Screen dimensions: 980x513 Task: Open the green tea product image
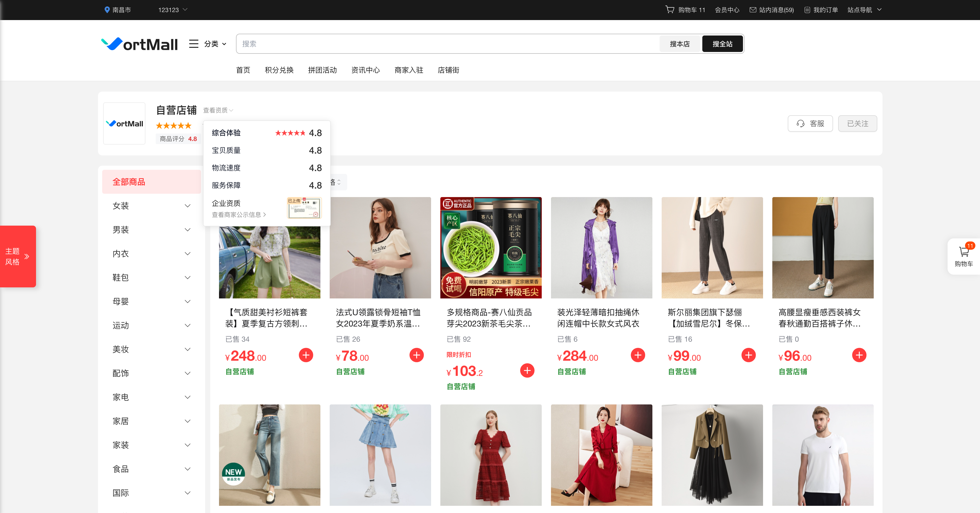pos(491,247)
